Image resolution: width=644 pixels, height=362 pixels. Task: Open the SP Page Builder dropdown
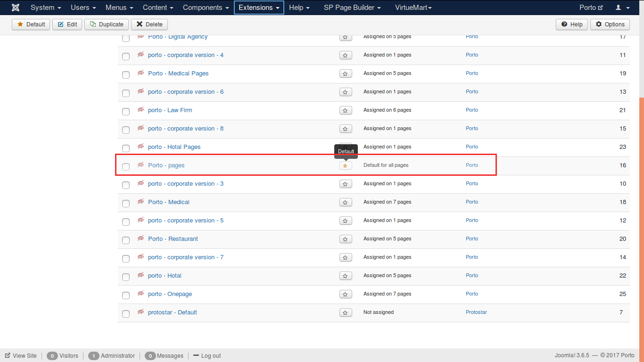pyautogui.click(x=352, y=8)
